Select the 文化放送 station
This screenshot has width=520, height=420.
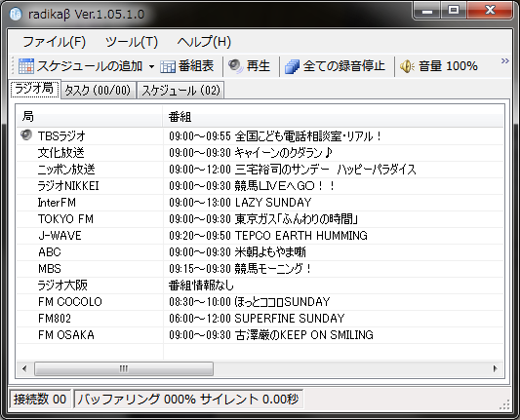pos(61,153)
